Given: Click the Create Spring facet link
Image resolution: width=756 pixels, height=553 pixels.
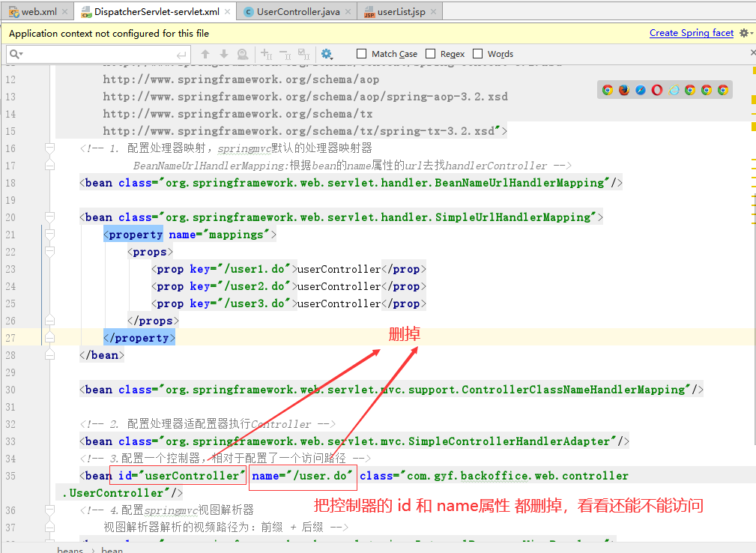Looking at the screenshot, I should pos(692,33).
